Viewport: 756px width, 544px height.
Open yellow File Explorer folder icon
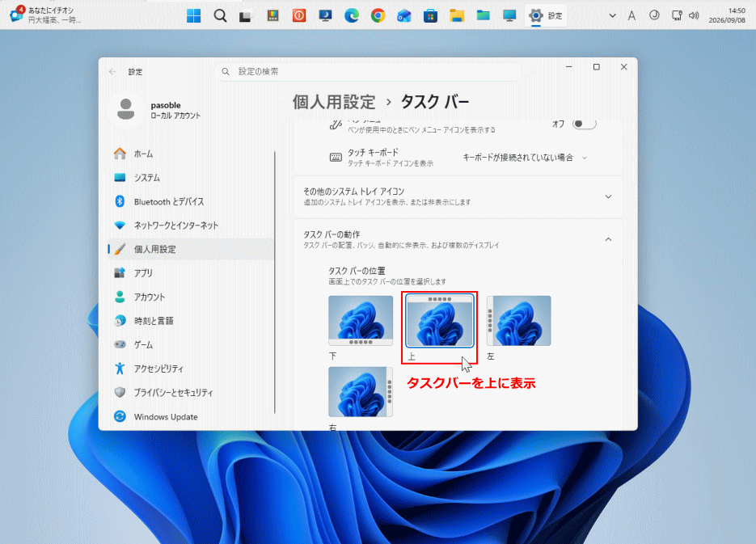[x=457, y=16]
